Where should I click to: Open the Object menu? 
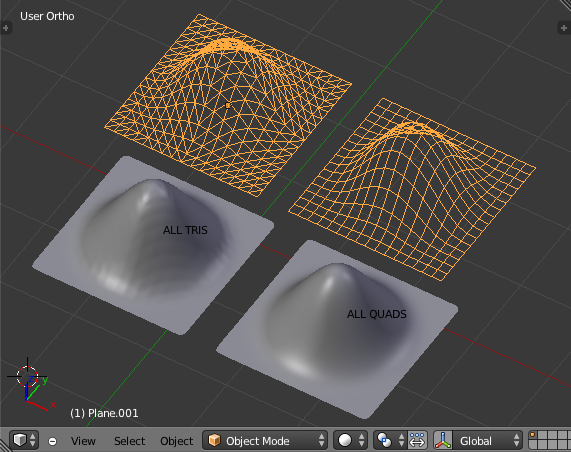click(x=177, y=441)
